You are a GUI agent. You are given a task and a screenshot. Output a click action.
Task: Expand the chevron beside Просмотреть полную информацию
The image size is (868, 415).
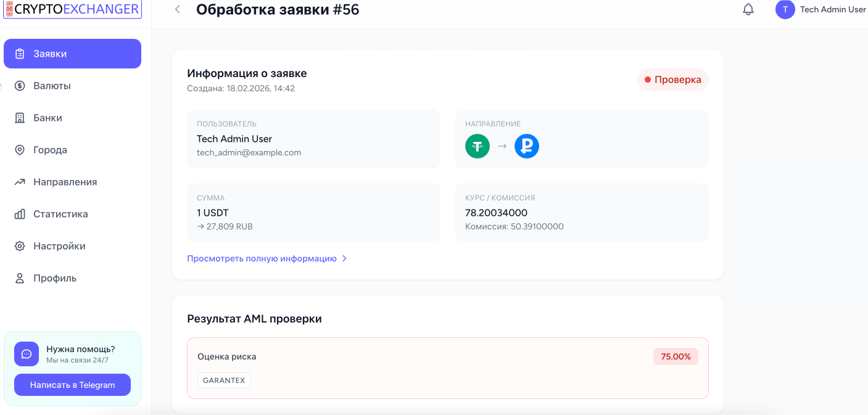click(x=344, y=258)
